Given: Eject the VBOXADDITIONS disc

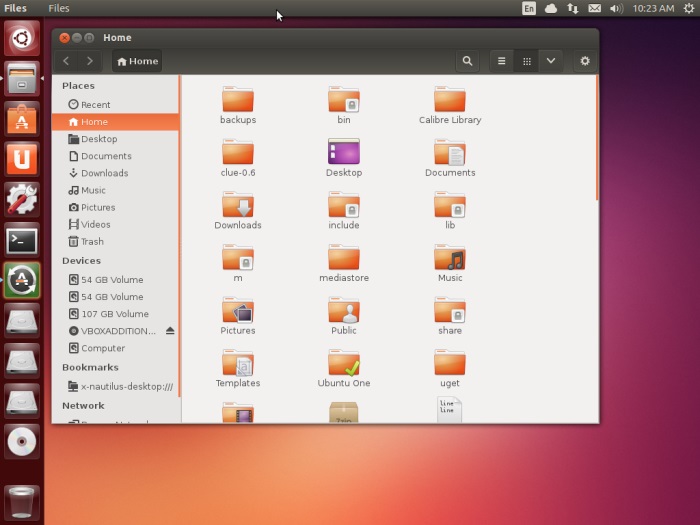Looking at the screenshot, I should tap(170, 331).
